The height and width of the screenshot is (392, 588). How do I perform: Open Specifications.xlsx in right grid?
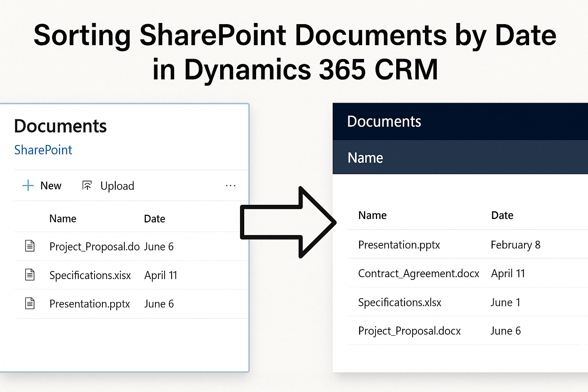click(400, 302)
